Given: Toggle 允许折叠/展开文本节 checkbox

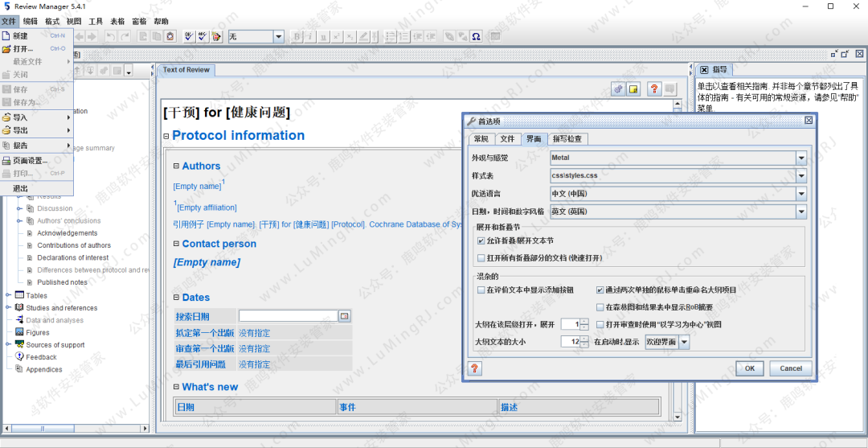Looking at the screenshot, I should point(481,240).
